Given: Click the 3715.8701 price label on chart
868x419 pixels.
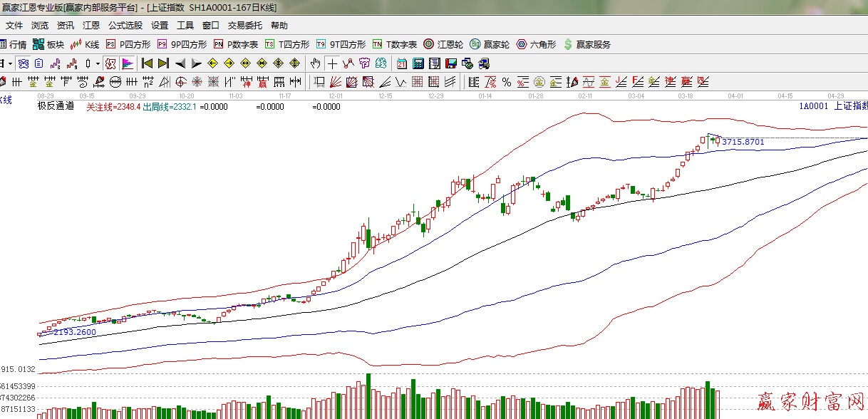Looking at the screenshot, I should pyautogui.click(x=743, y=142).
